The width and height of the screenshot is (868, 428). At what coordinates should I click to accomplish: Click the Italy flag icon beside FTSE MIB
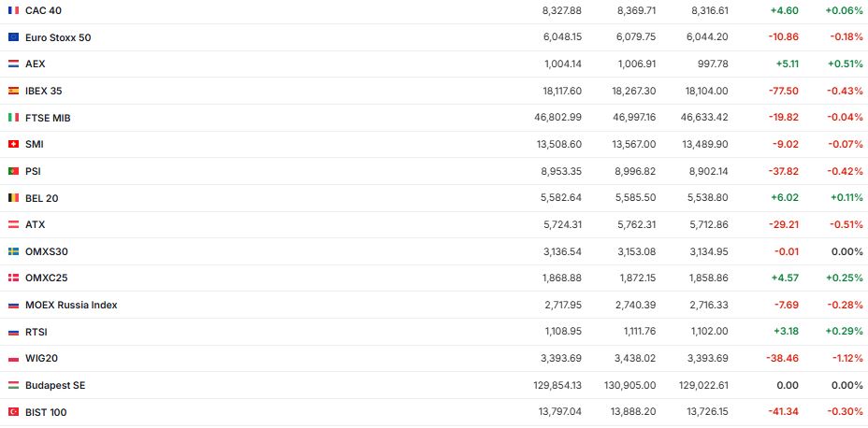click(13, 118)
